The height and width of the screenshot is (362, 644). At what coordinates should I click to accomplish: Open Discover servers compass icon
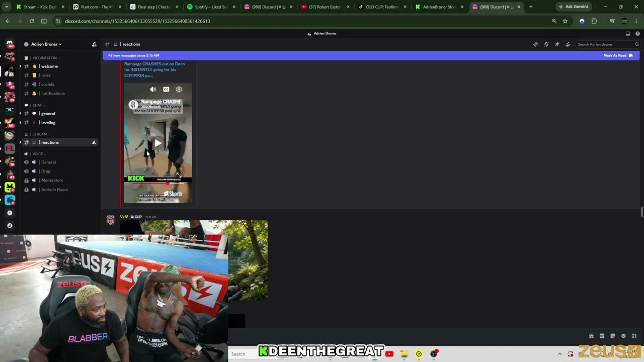[10, 226]
